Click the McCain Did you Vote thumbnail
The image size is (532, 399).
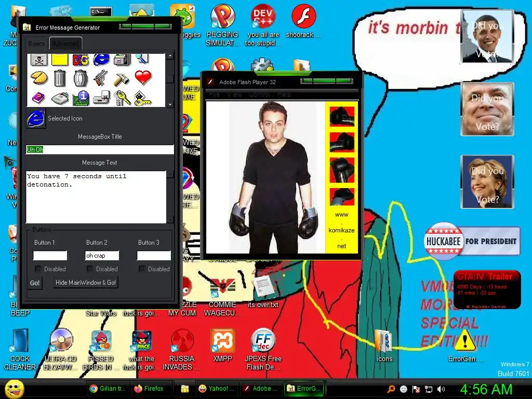pos(487,109)
